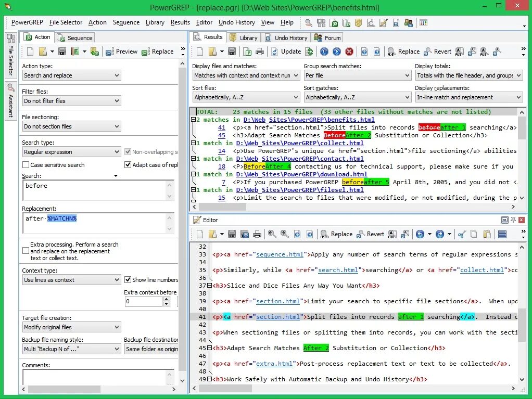Click the Undo arrow icon in Editor toolbar
The image size is (532, 399).
tap(420, 234)
